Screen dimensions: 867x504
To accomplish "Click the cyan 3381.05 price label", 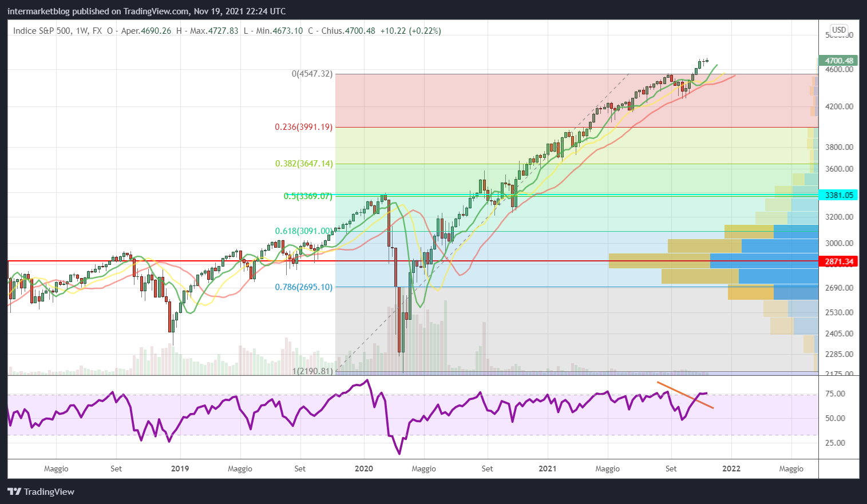I will [x=838, y=195].
